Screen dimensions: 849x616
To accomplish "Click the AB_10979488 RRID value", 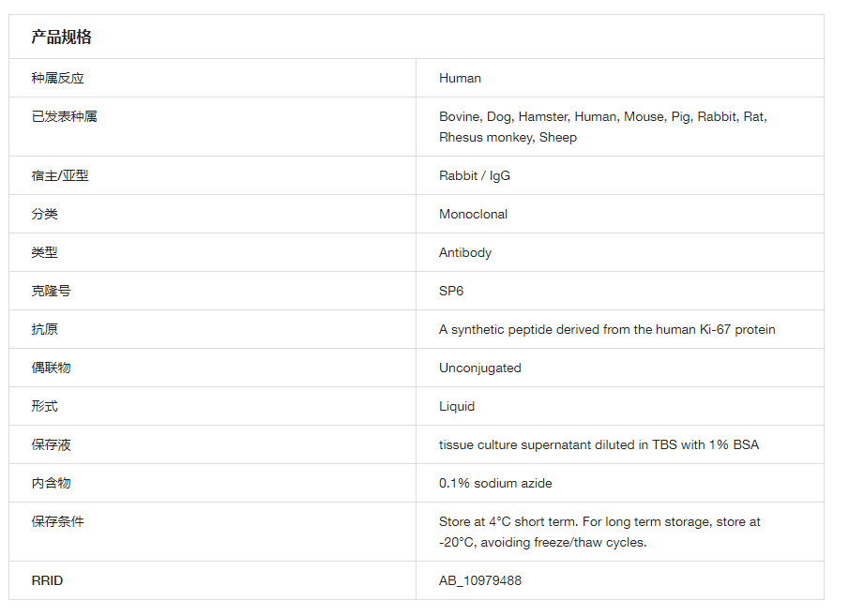I will pyautogui.click(x=480, y=580).
